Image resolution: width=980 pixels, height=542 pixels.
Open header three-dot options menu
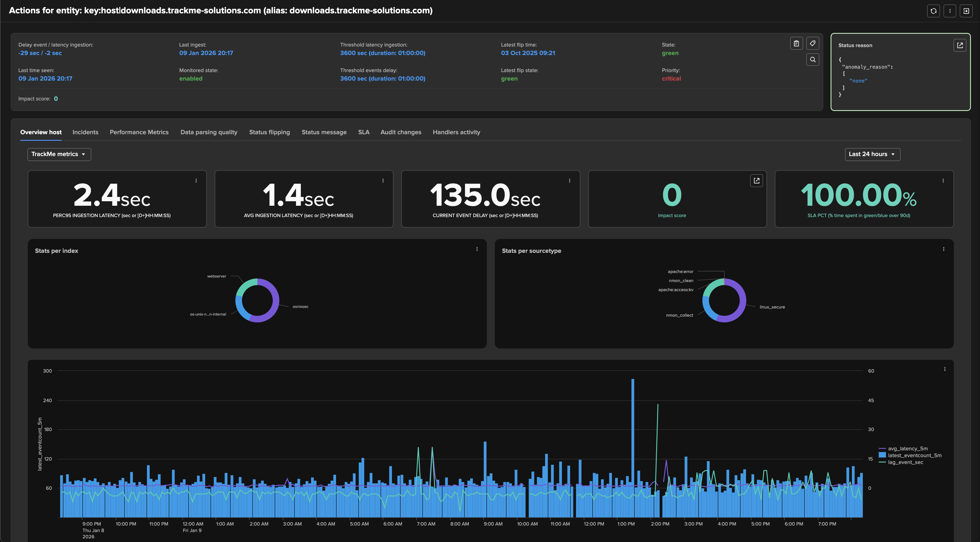pos(950,11)
